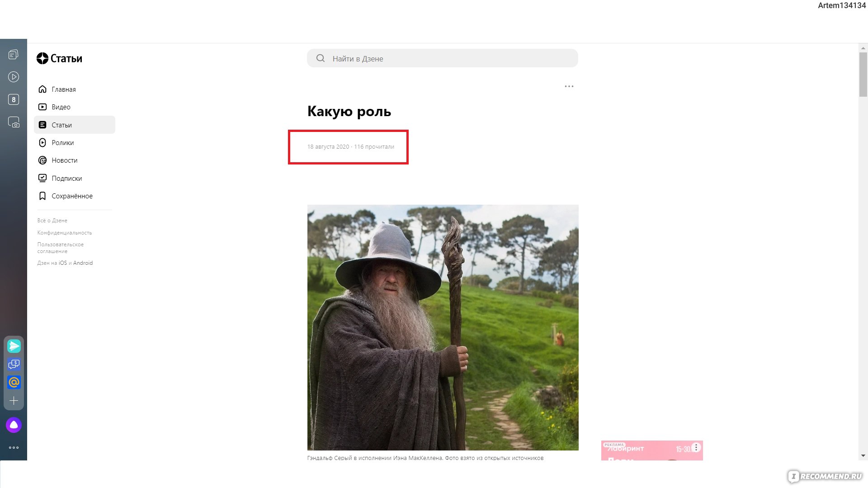
Task: Select the Статьи section
Action: click(x=74, y=125)
